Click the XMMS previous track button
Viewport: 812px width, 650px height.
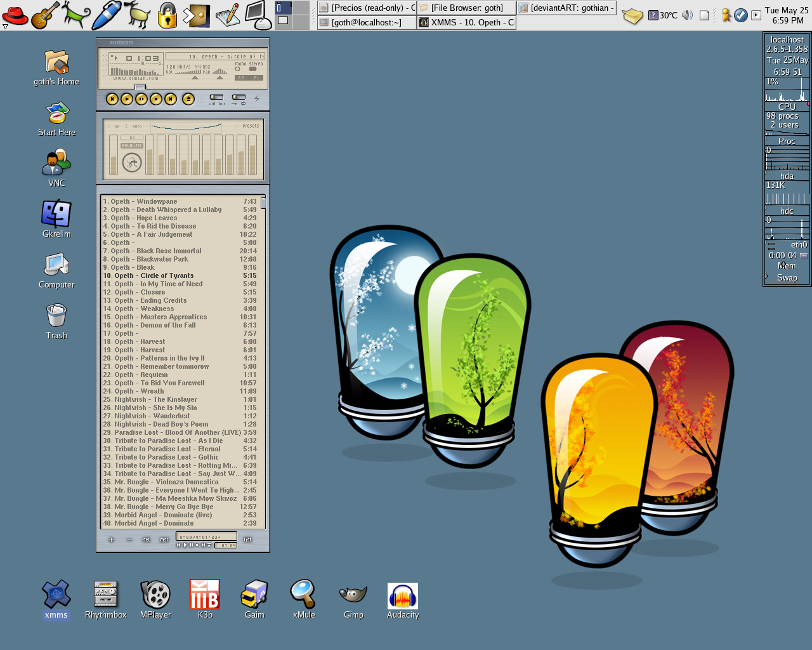[112, 98]
